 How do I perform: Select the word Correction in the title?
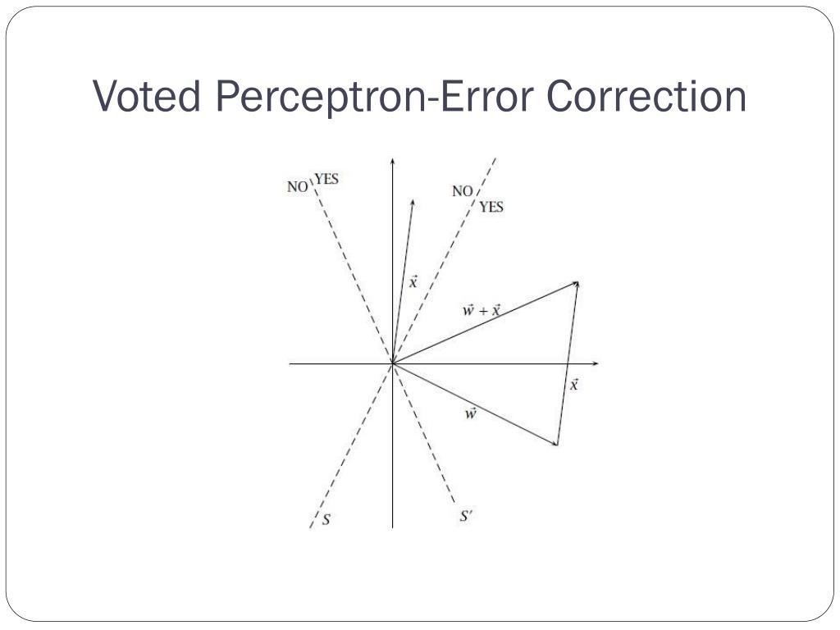point(646,97)
